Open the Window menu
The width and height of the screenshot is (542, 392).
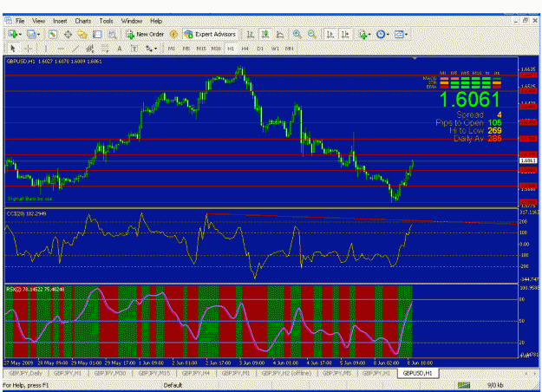click(x=132, y=21)
